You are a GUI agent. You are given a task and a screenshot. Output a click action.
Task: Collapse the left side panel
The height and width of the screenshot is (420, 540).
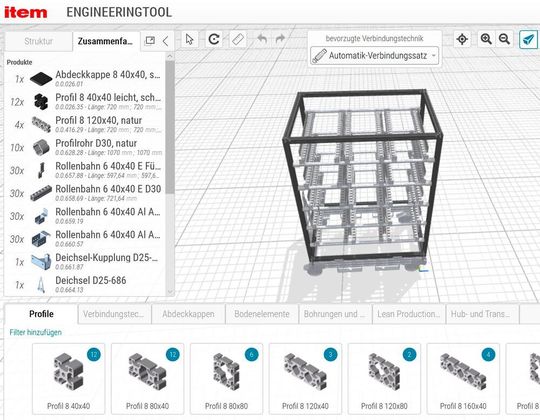(x=165, y=41)
